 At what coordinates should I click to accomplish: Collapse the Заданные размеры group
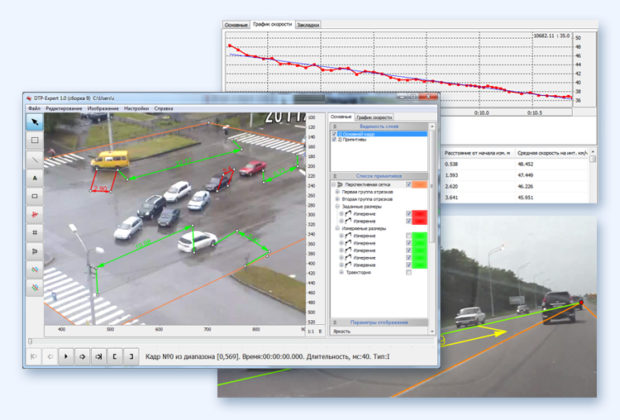[x=338, y=206]
